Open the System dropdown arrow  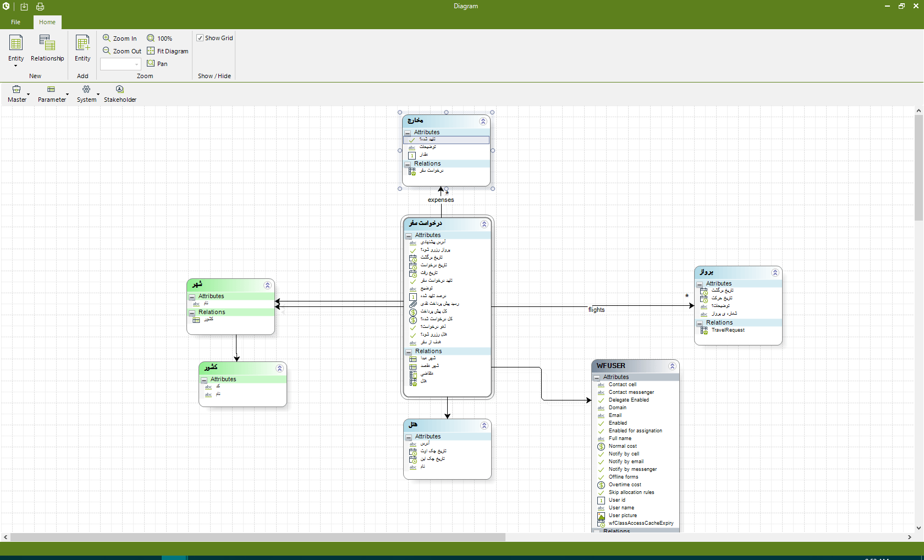[x=98, y=94]
